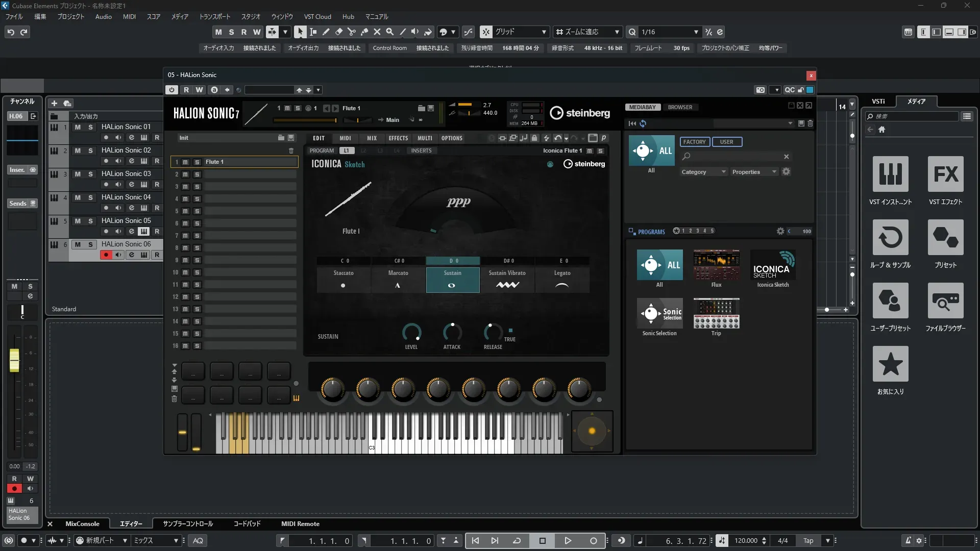The image size is (980, 551).
Task: Select the Scissors split tool
Action: pyautogui.click(x=351, y=32)
